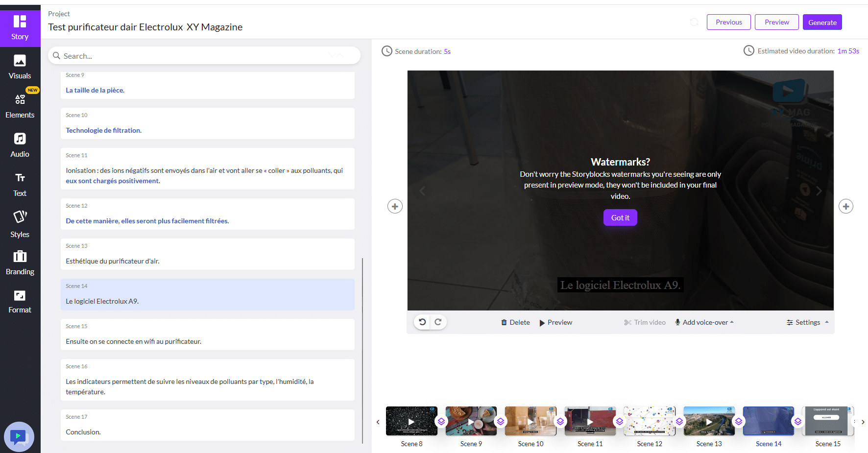Screen dimensions: 868x453
Task: Open the Scene 10 thumbnail
Action: [x=530, y=421]
